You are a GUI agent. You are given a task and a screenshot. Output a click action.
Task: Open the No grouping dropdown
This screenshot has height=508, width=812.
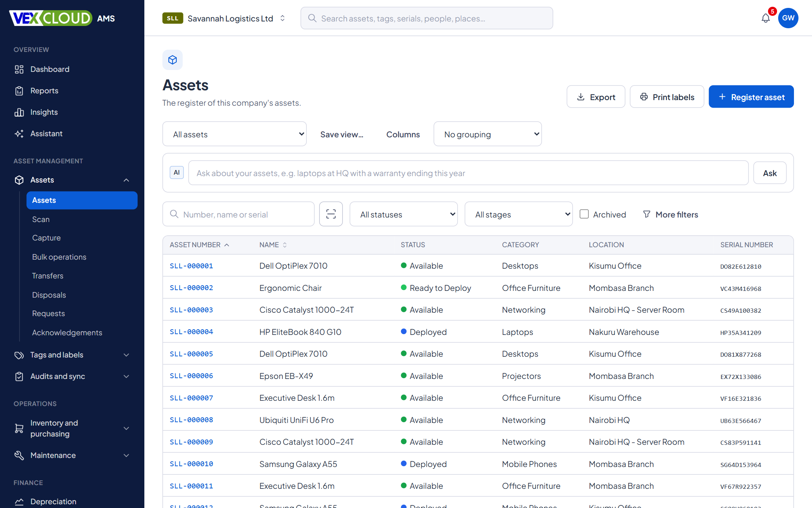[488, 134]
